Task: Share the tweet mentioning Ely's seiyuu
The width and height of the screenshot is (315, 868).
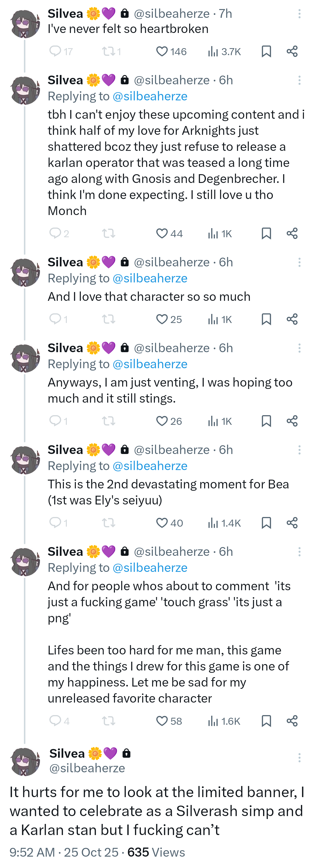Action: [x=292, y=523]
